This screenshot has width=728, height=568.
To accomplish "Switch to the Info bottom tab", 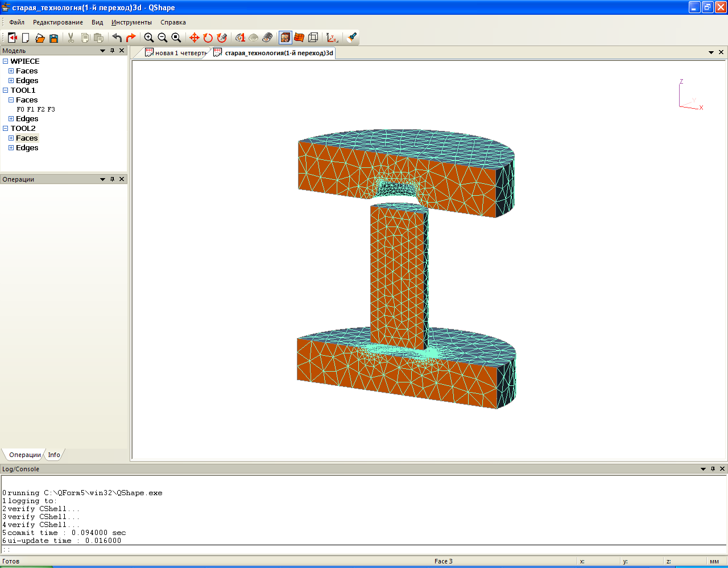I will pyautogui.click(x=54, y=455).
